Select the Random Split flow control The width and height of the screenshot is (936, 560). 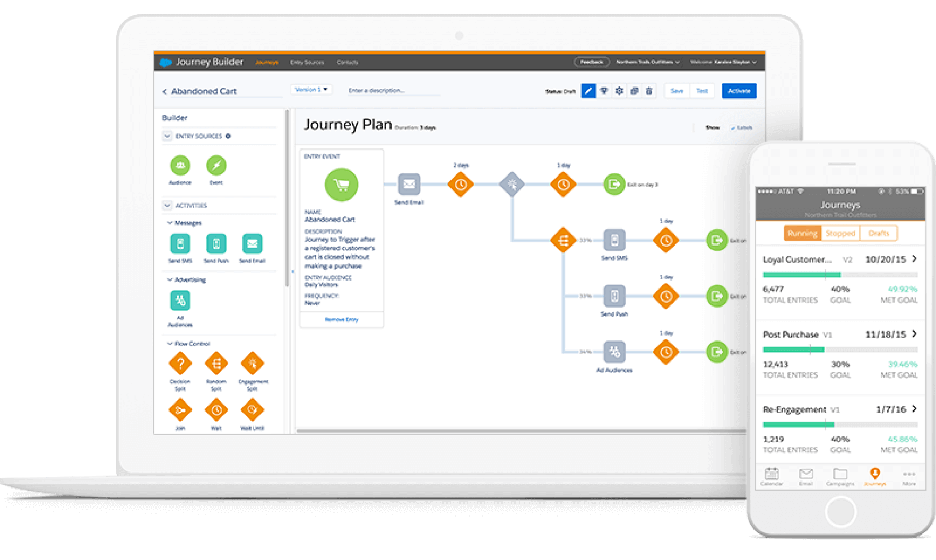pyautogui.click(x=216, y=364)
